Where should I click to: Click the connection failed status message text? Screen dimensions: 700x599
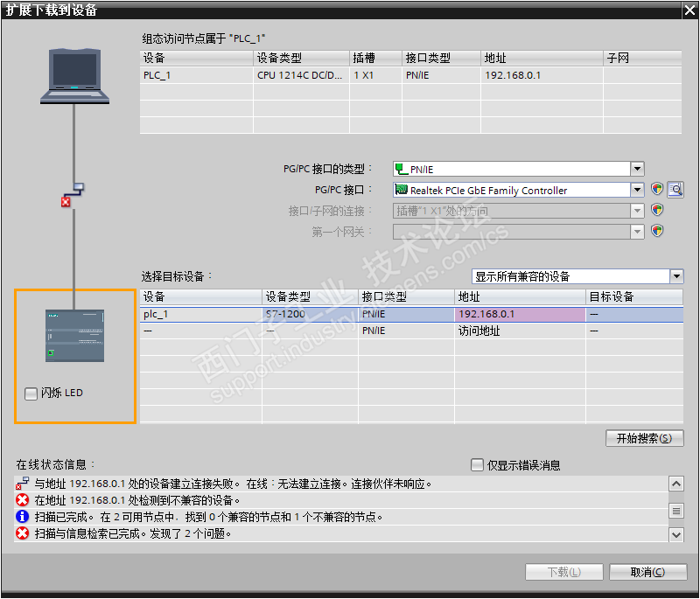coord(233,484)
